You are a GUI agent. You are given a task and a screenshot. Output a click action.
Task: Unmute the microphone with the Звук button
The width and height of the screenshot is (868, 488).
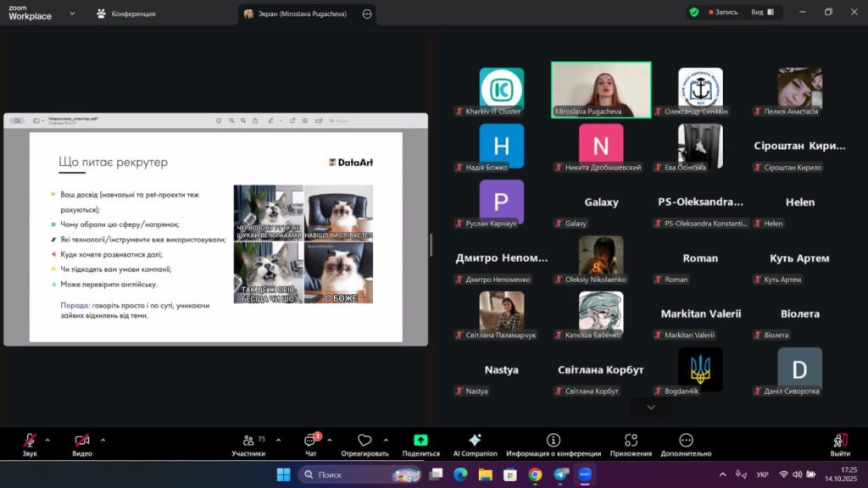point(30,441)
